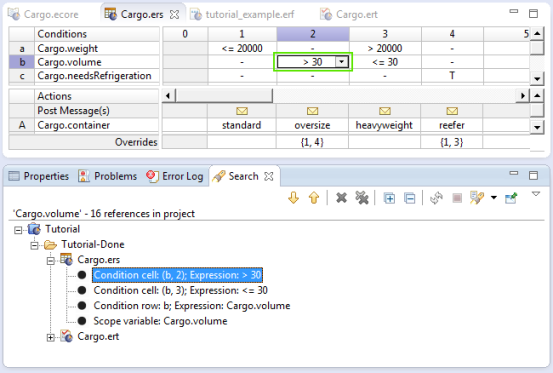Click horizontal scrollbar thumb in Actions table
The image size is (553, 373).
[224, 96]
